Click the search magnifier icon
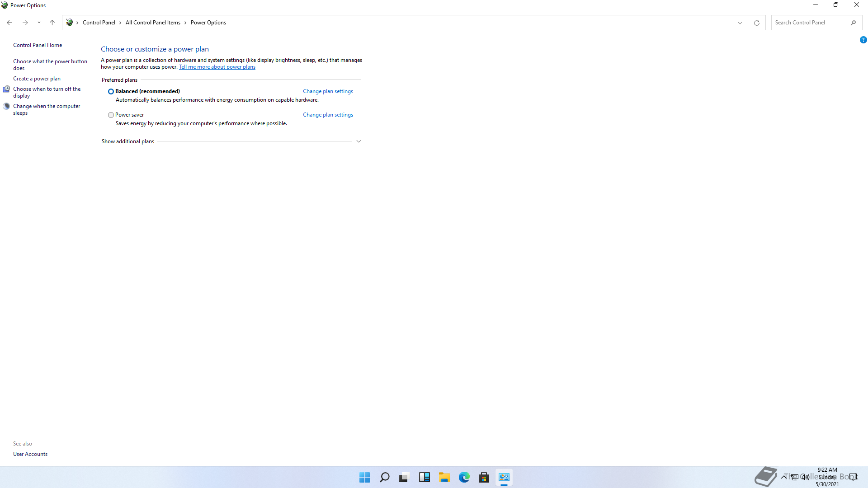 tap(854, 23)
